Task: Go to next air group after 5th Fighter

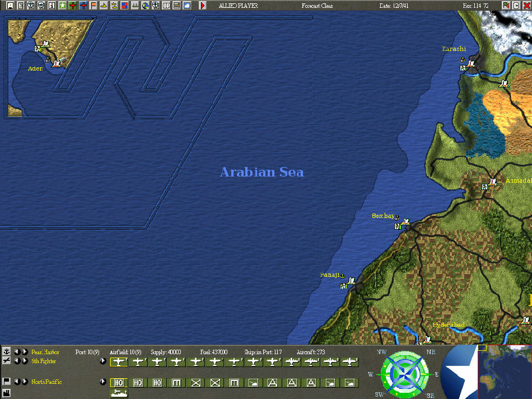Action: [x=25, y=361]
